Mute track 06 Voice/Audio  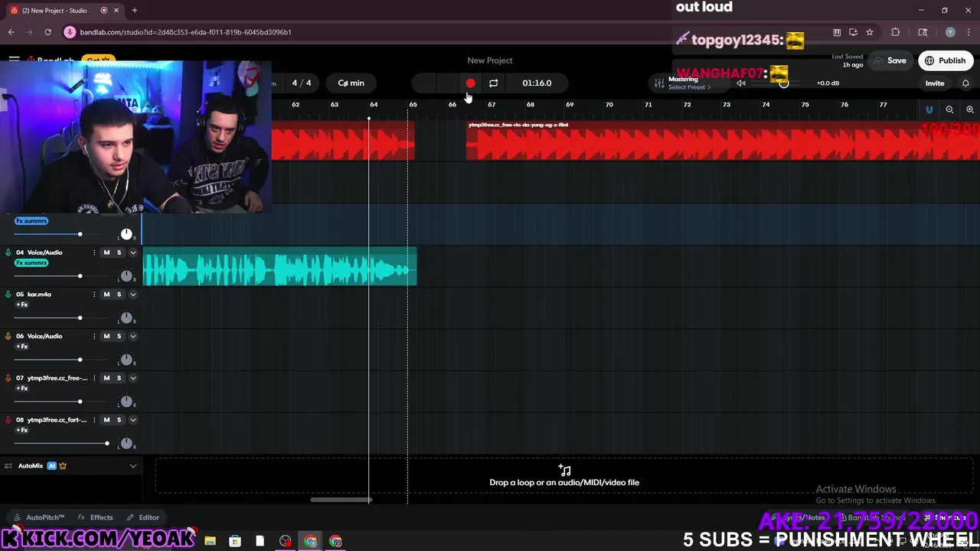pos(106,337)
